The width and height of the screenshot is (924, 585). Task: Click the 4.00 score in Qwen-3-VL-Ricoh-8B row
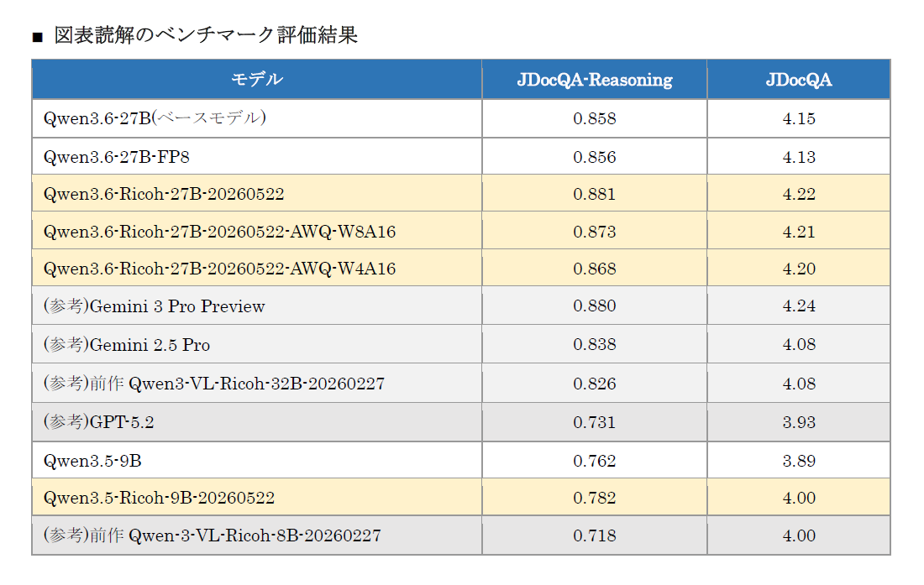799,535
